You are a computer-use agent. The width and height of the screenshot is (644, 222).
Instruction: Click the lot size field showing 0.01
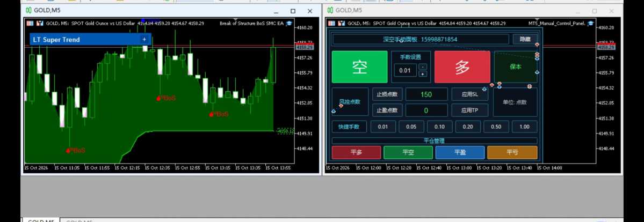pos(405,70)
